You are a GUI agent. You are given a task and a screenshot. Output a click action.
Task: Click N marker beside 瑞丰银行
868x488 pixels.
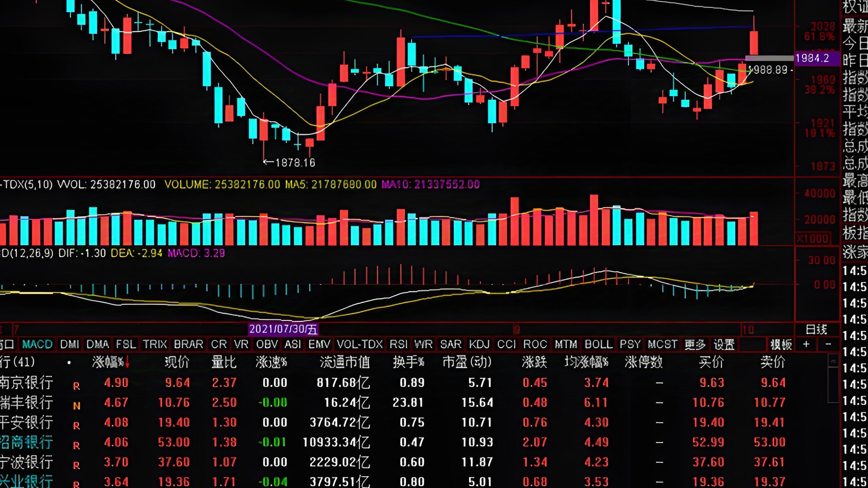click(77, 406)
